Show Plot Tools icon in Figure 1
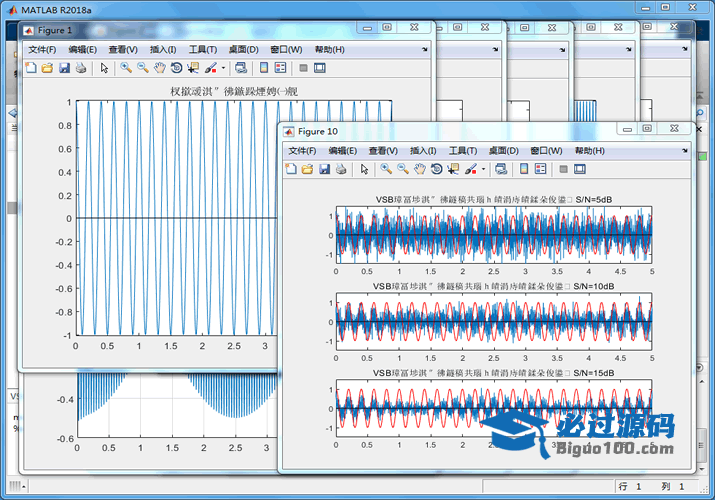 pyautogui.click(x=320, y=68)
